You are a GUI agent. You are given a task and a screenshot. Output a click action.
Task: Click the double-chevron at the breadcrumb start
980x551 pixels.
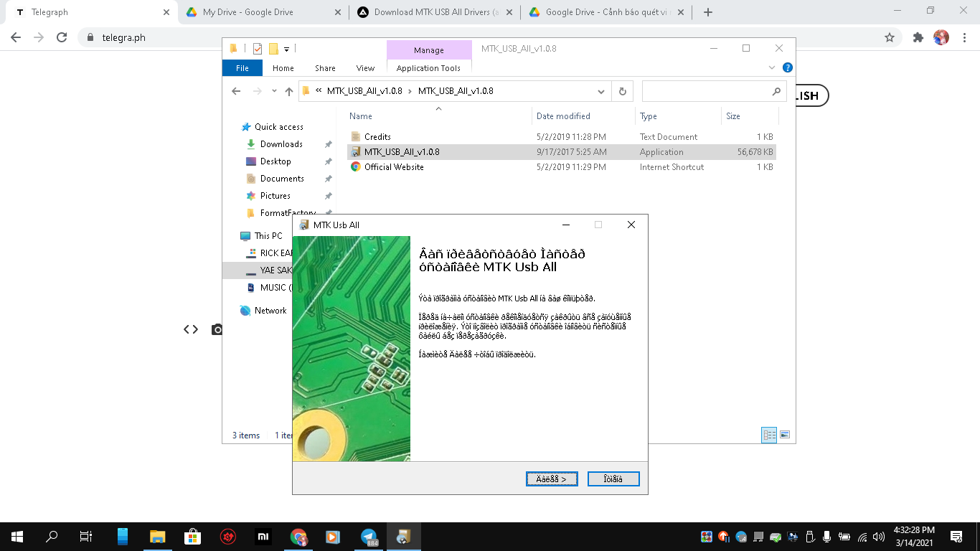319,91
